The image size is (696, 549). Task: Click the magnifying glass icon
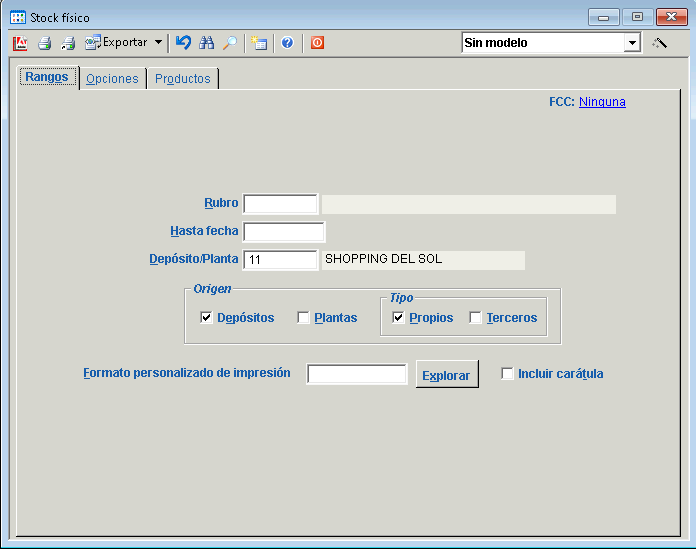point(230,43)
